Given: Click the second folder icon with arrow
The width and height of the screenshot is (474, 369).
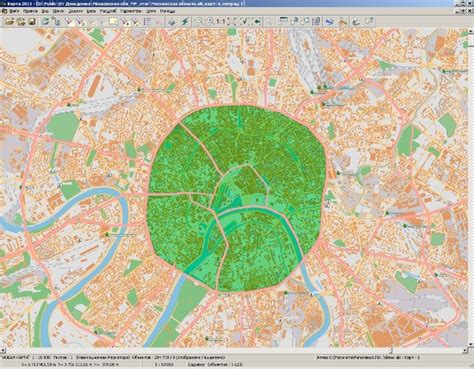Looking at the screenshot, I should (21, 22).
